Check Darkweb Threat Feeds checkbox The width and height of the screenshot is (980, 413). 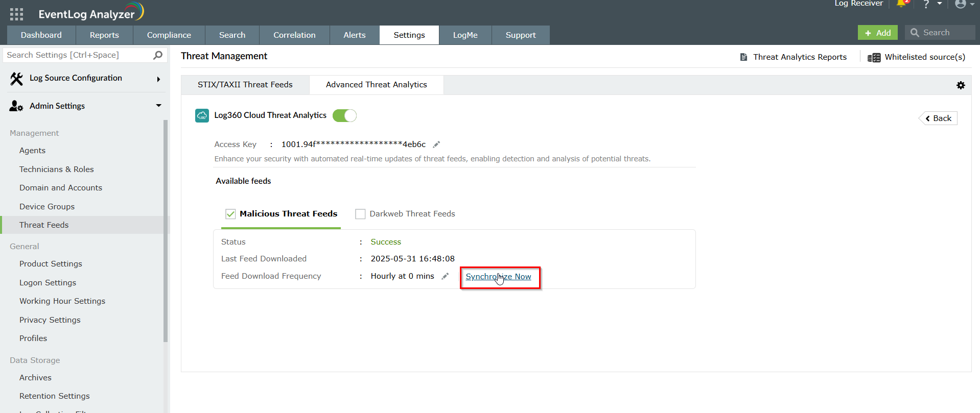click(x=360, y=214)
